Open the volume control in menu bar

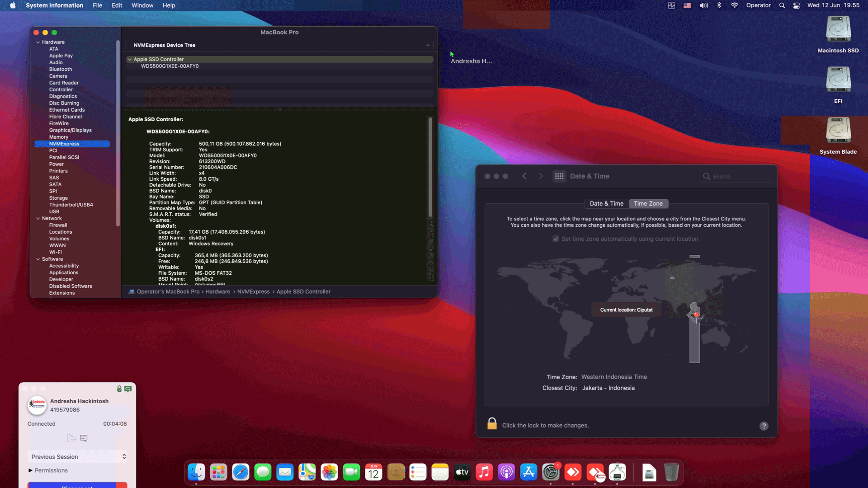click(x=704, y=5)
